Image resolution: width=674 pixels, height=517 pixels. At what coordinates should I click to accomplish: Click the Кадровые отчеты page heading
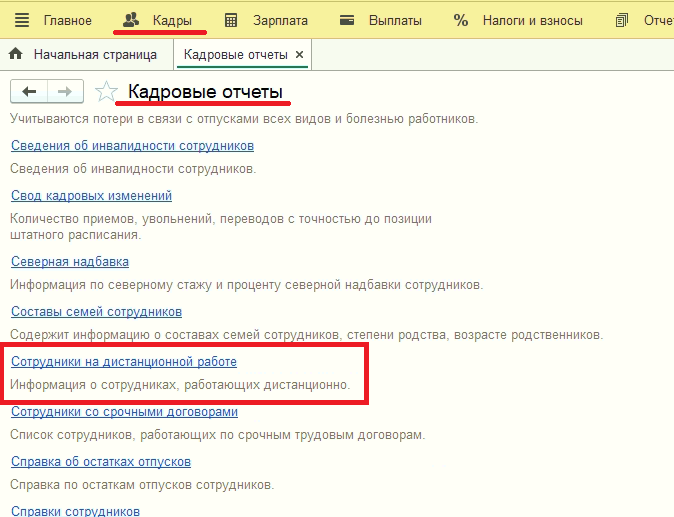coord(205,92)
